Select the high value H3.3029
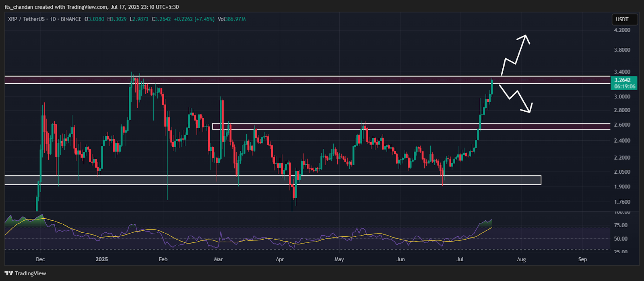This screenshot has height=281, width=644. tap(116, 19)
